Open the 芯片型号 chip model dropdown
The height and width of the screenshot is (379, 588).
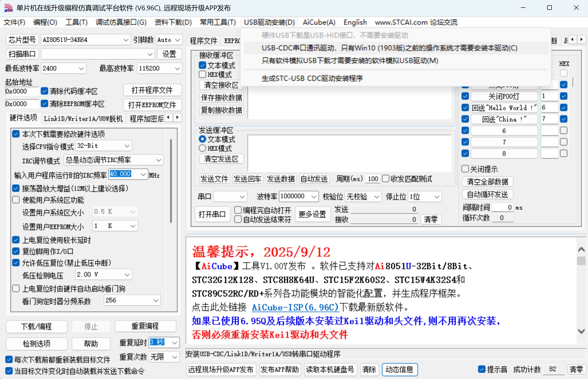click(126, 40)
